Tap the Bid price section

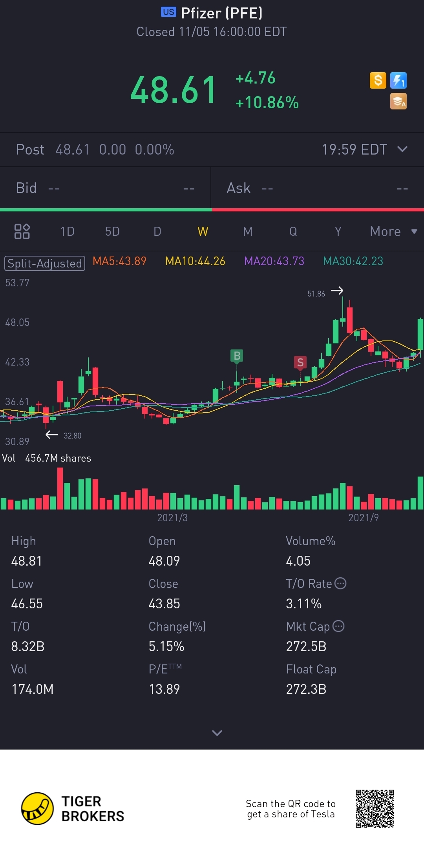(105, 188)
